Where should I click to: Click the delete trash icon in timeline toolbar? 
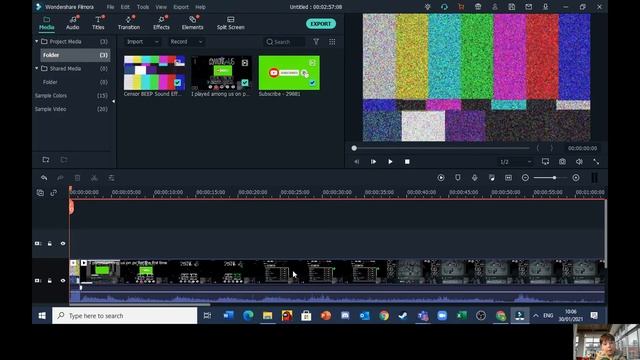click(77, 178)
